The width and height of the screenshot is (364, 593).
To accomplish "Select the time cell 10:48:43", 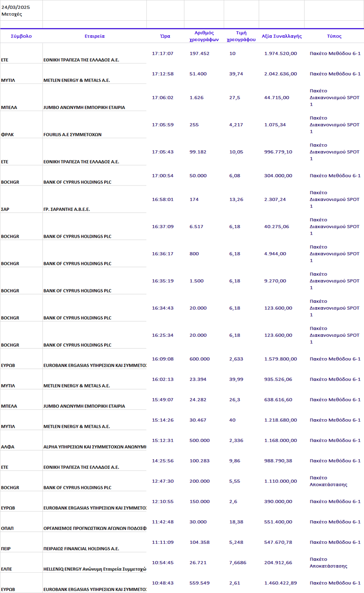I will [x=163, y=583].
